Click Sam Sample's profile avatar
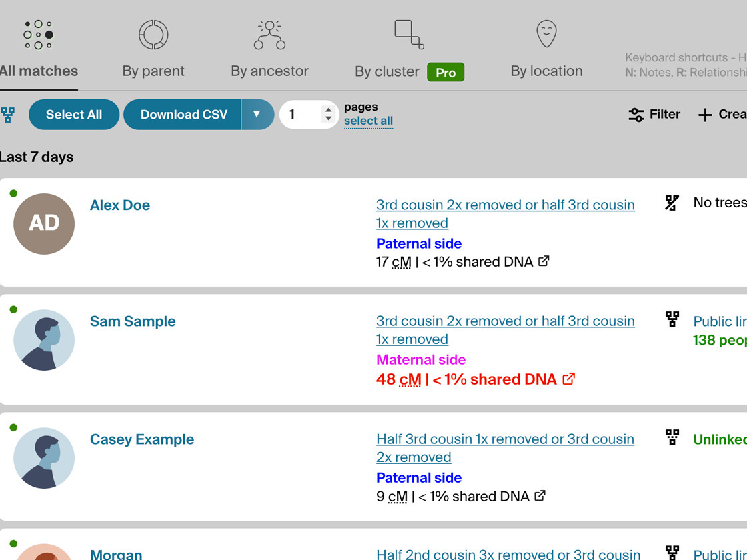747x560 pixels. [44, 340]
